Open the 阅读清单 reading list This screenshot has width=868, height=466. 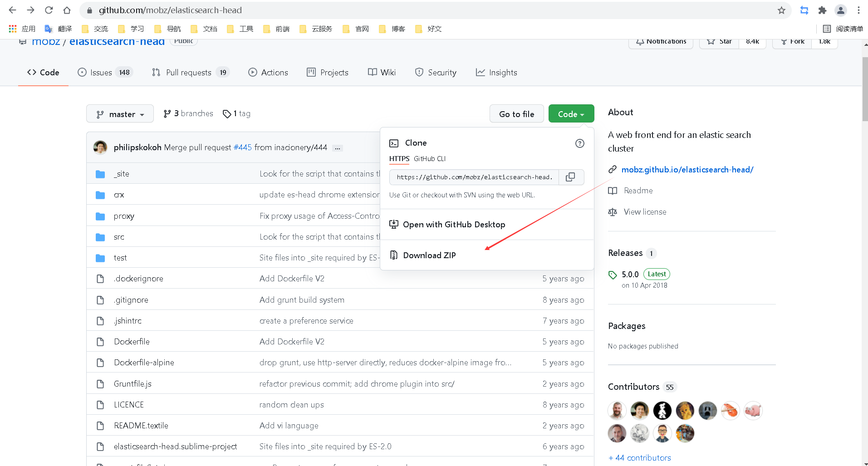pos(843,29)
